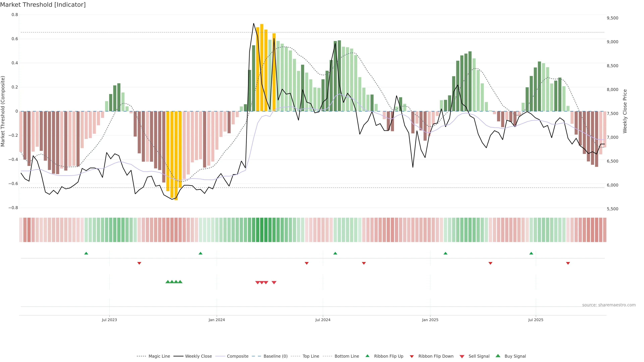Click the Jan 2024 x-axis label
Image resolution: width=644 pixels, height=362 pixels.
tap(217, 320)
